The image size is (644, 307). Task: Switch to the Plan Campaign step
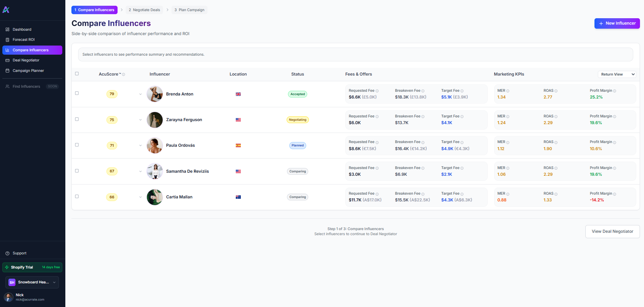189,10
